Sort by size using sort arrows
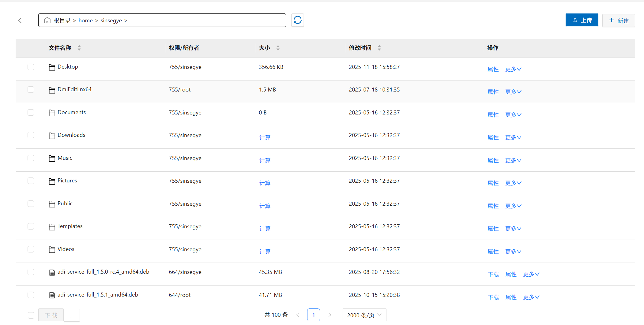This screenshot has width=644, height=325. click(x=278, y=48)
